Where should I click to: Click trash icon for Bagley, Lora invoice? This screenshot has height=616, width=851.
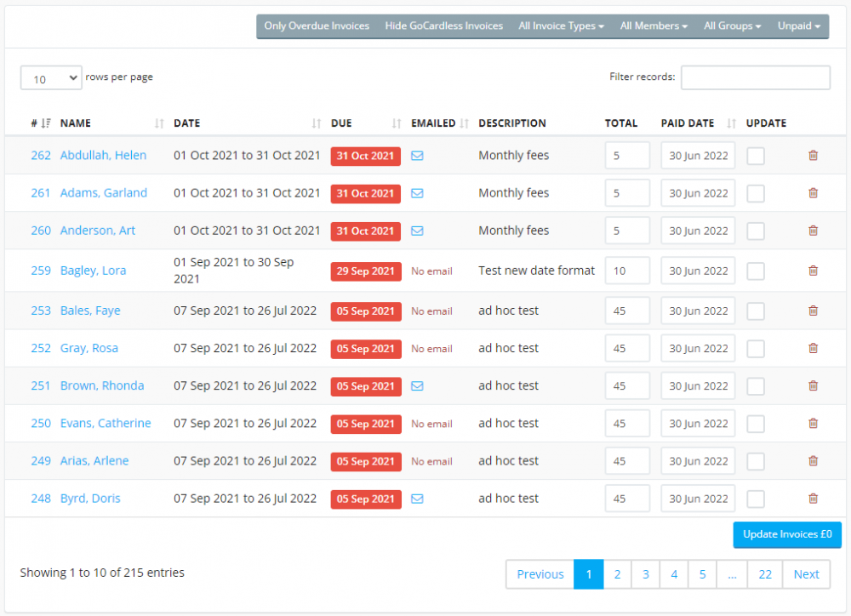coord(813,271)
